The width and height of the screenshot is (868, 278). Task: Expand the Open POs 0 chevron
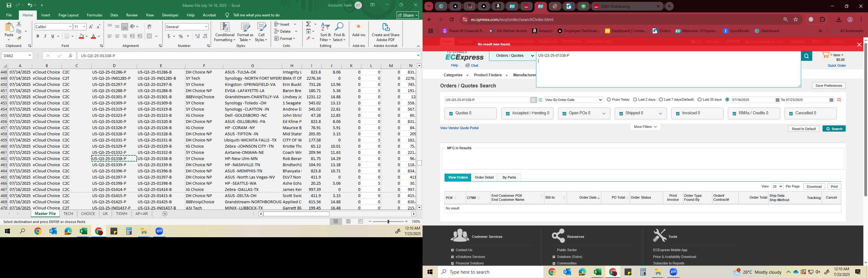point(604,114)
